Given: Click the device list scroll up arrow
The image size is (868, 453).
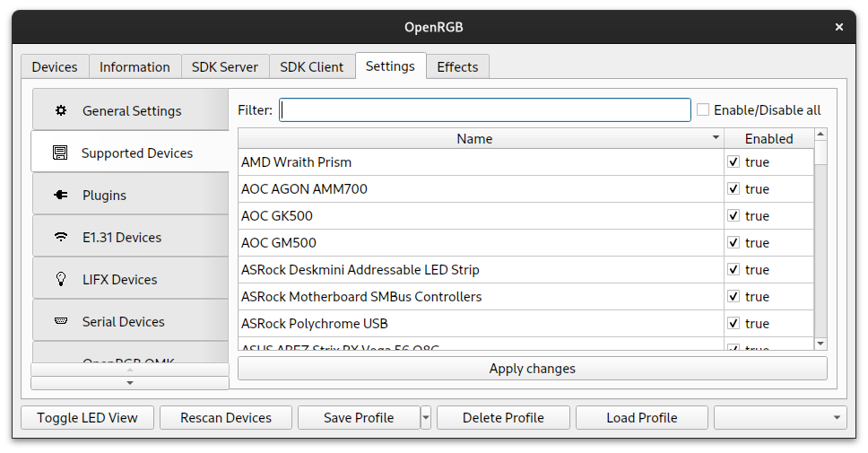Looking at the screenshot, I should click(x=821, y=135).
